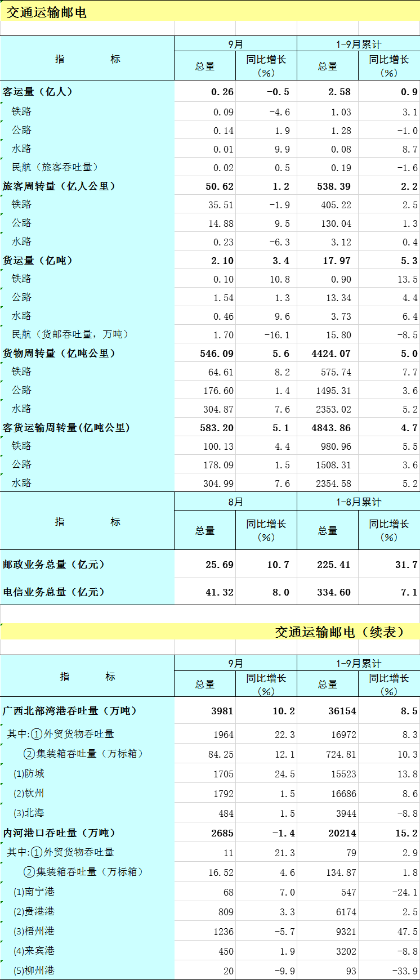Click the 货物周转量（亿吨公里） row label
The image size is (420, 980).
click(59, 353)
